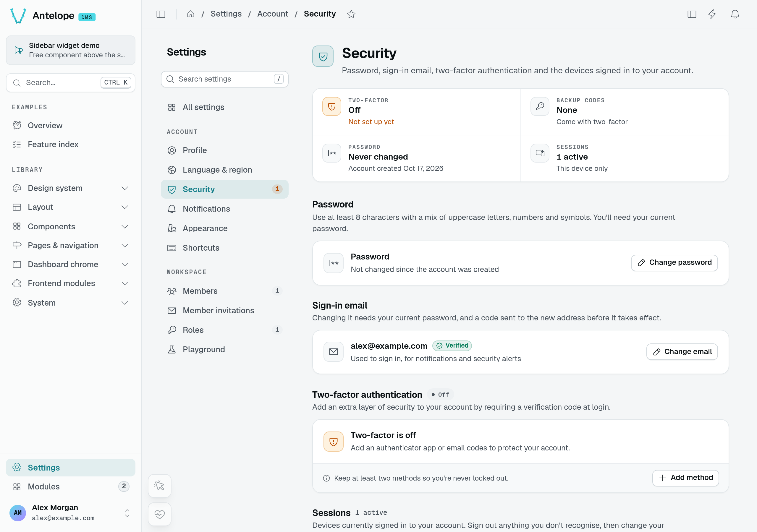Click the cursor-click floating button

(160, 486)
